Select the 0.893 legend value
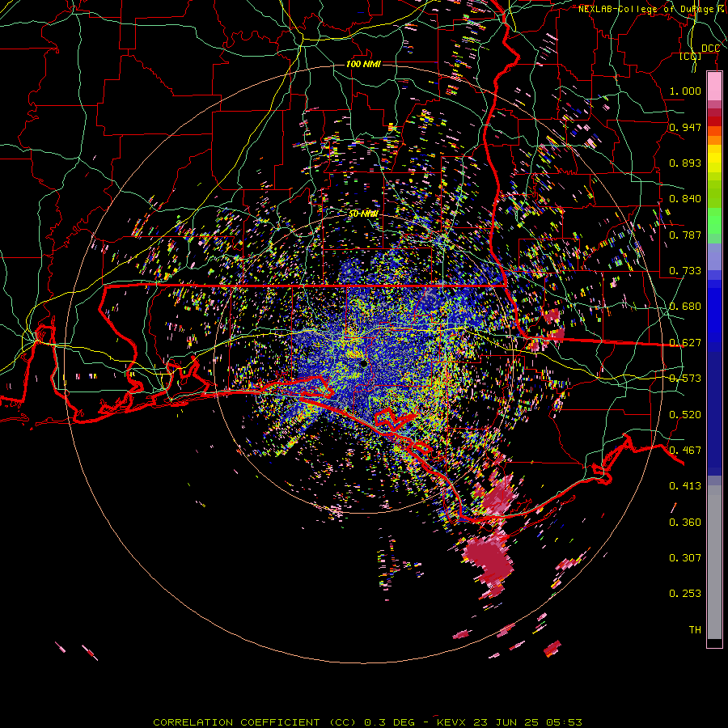 click(x=685, y=163)
